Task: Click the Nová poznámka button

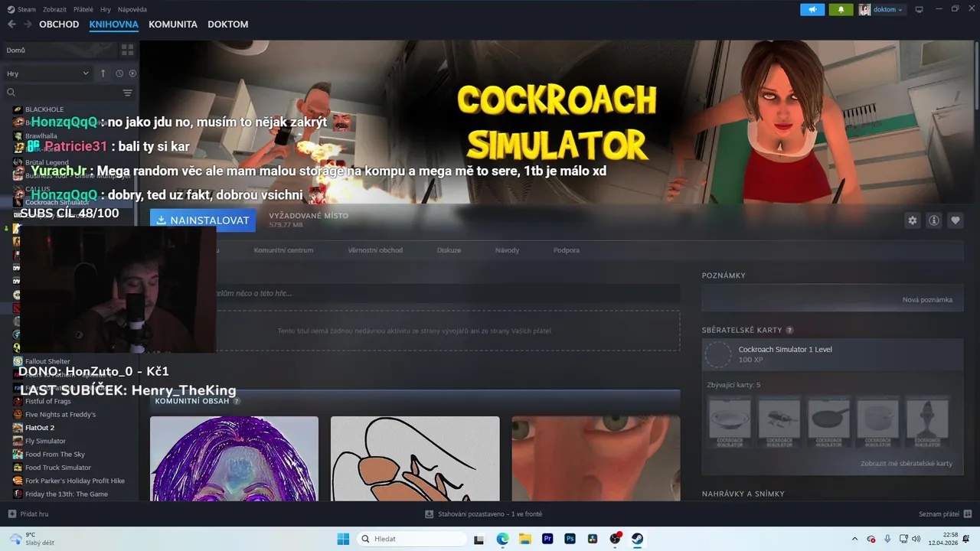Action: [927, 300]
